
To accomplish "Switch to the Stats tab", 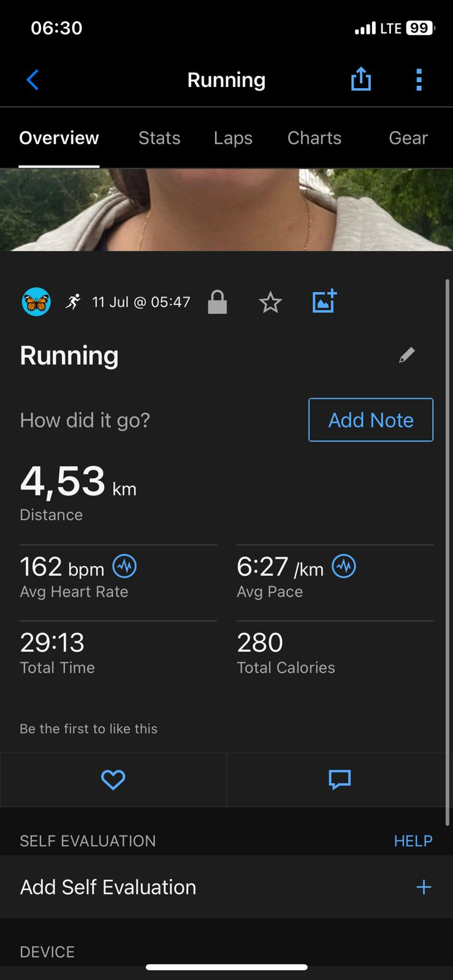I will pos(159,138).
